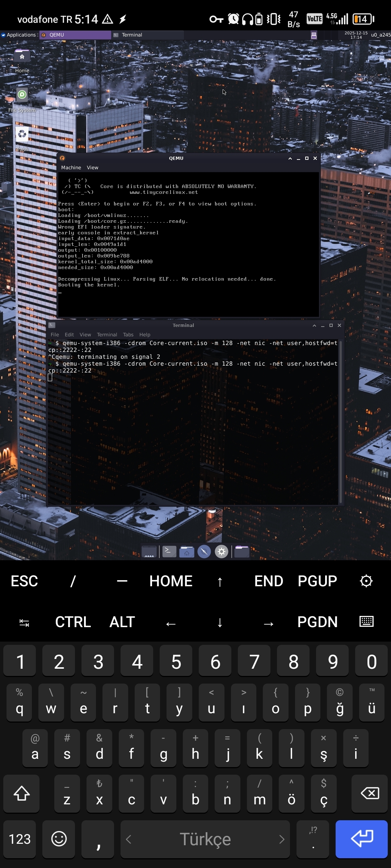The height and width of the screenshot is (868, 391).
Task: Click the workspace switcher icon in top panel
Action: (314, 35)
